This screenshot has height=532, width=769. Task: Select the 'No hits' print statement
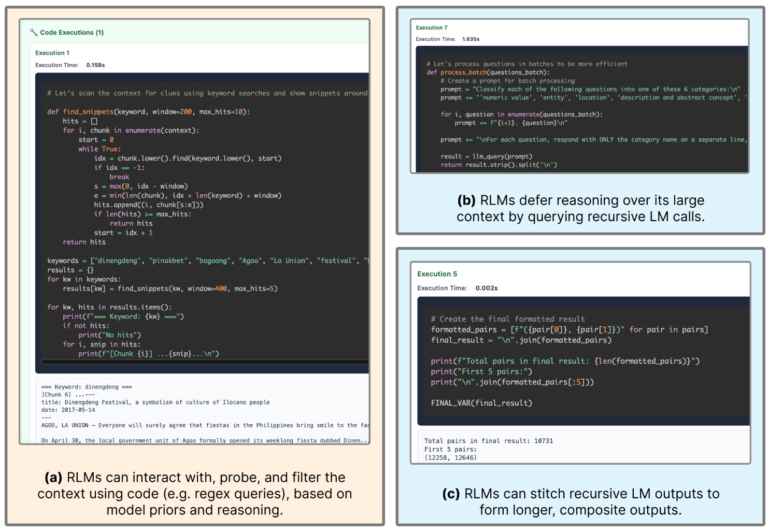[x=109, y=335]
